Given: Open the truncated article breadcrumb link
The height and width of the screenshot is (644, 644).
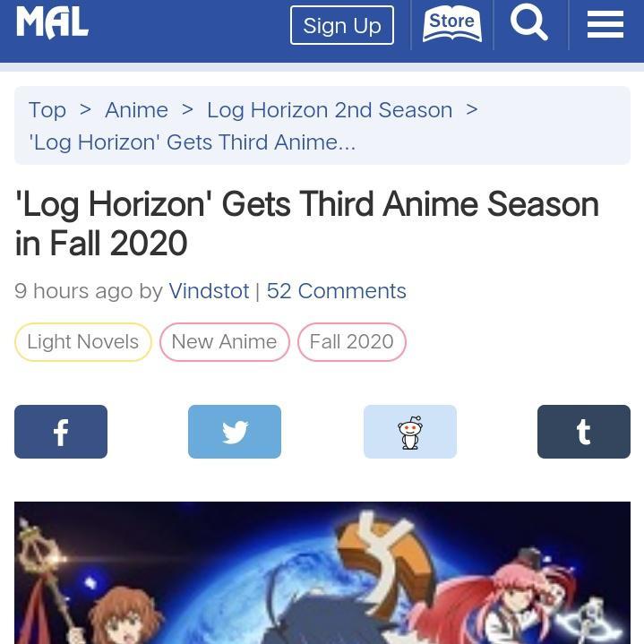Looking at the screenshot, I should (193, 142).
